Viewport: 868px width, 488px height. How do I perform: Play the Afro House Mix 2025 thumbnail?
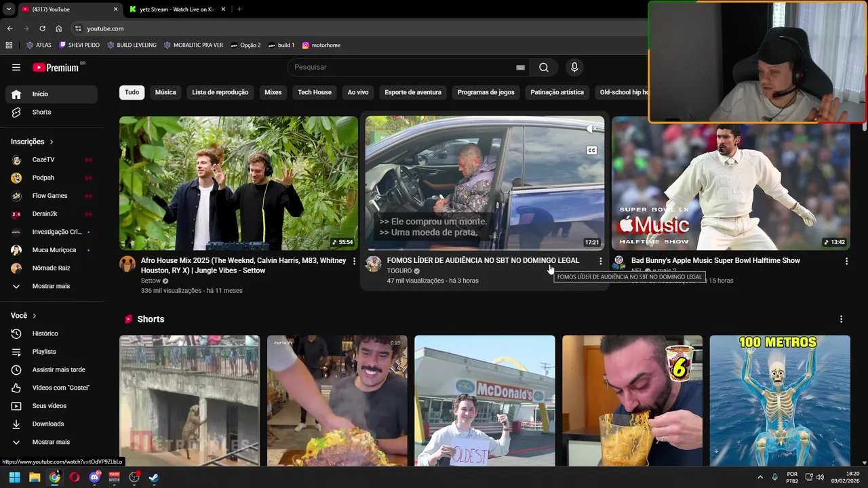click(239, 183)
